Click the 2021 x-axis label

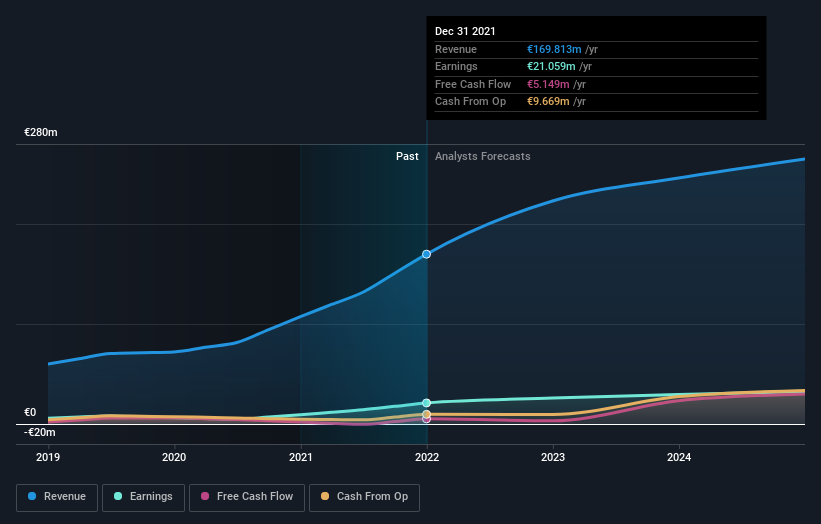point(301,458)
